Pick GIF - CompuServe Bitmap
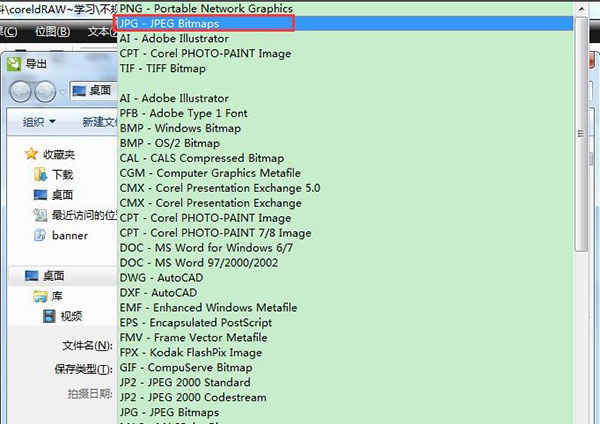 point(346,367)
